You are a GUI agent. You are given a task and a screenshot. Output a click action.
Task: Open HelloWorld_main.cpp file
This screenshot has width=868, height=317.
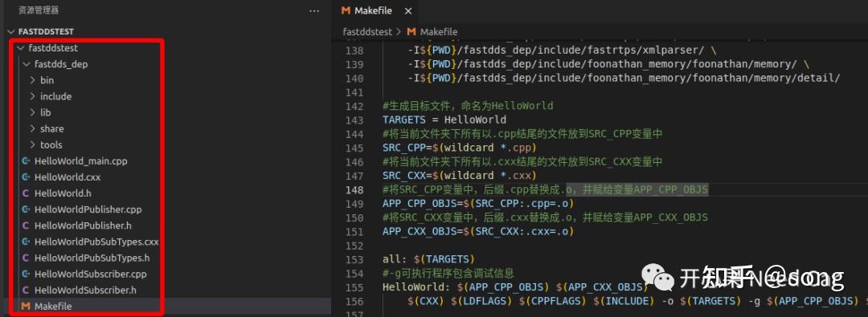coord(81,161)
